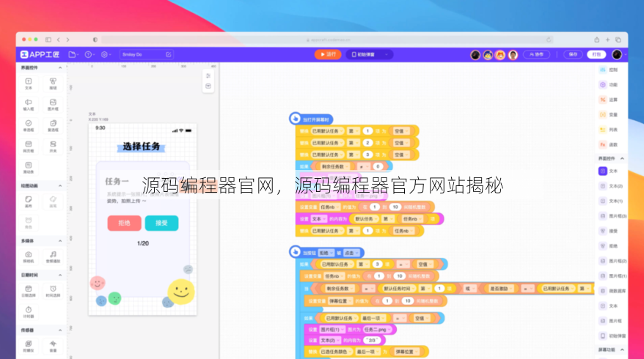Screen dimensions: 644x359
Task: Open the account avatar dropdown
Action: [x=618, y=54]
